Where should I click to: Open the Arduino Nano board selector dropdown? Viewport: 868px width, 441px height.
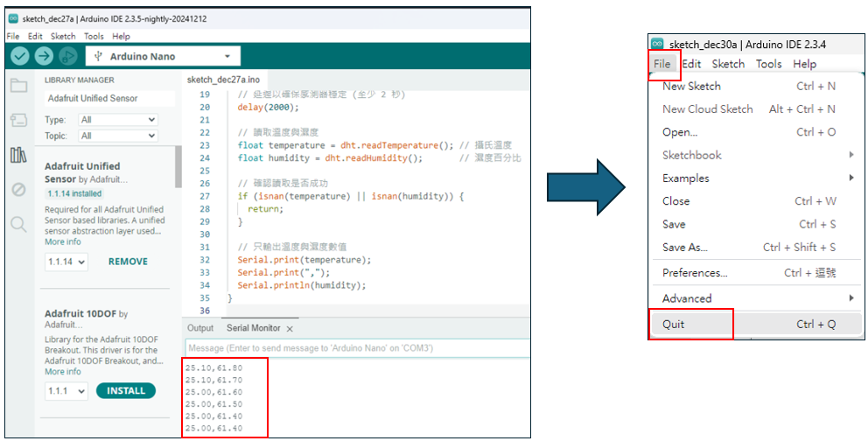(x=164, y=57)
